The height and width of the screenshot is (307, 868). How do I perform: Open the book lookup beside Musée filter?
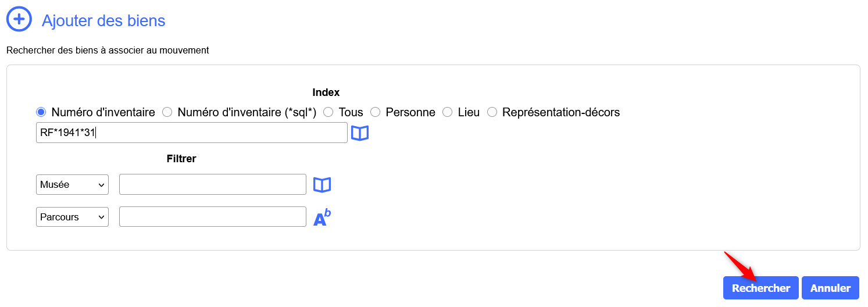click(322, 185)
